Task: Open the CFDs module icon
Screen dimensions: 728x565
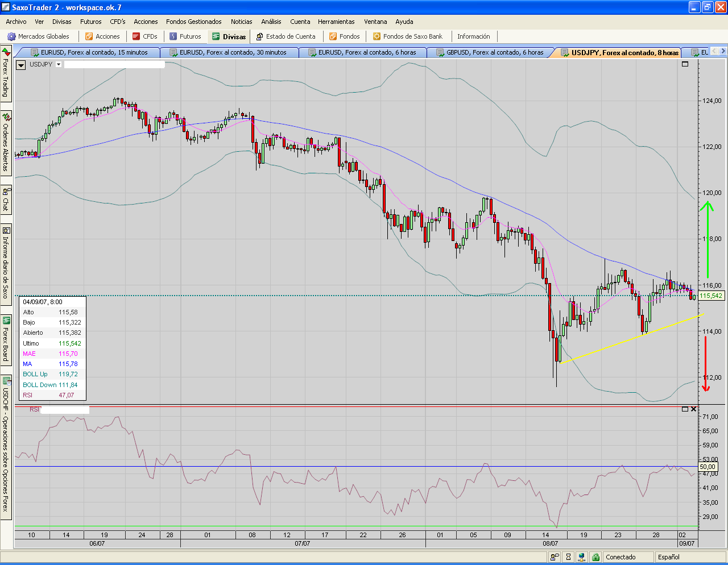Action: pyautogui.click(x=136, y=36)
